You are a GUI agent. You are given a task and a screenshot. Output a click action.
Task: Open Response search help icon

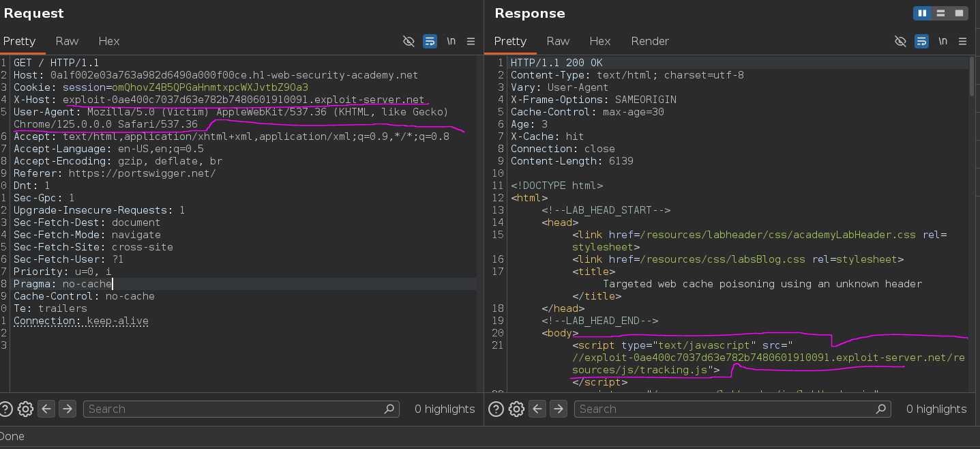496,409
